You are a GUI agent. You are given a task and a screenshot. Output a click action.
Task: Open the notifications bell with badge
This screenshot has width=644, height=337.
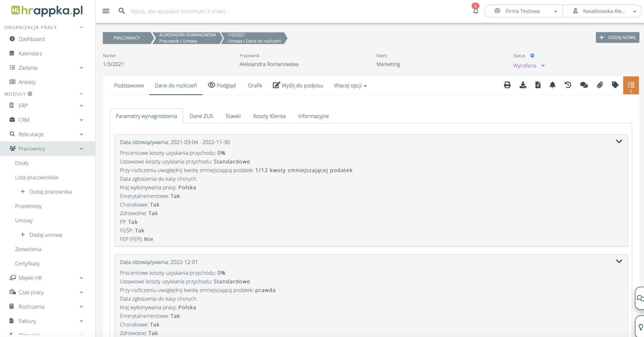[475, 11]
